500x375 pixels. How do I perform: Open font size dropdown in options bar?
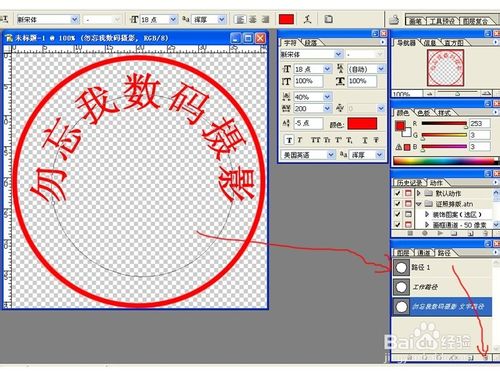pos(173,20)
